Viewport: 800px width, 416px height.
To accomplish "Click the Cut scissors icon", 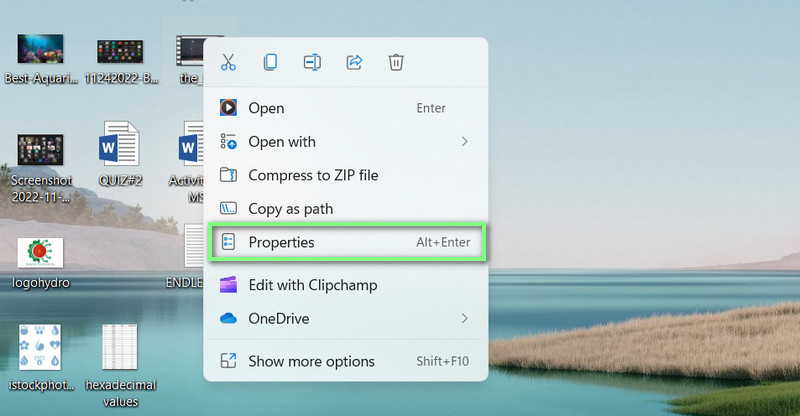I will [x=228, y=62].
